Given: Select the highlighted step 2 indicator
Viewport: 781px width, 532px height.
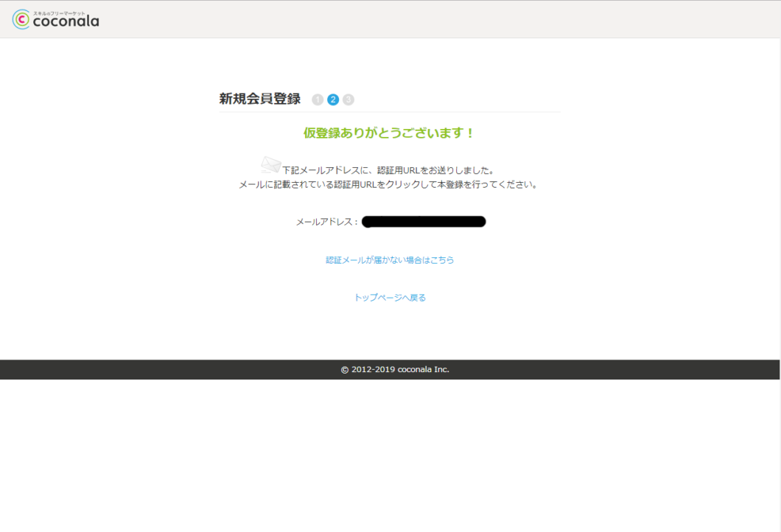Looking at the screenshot, I should (333, 99).
